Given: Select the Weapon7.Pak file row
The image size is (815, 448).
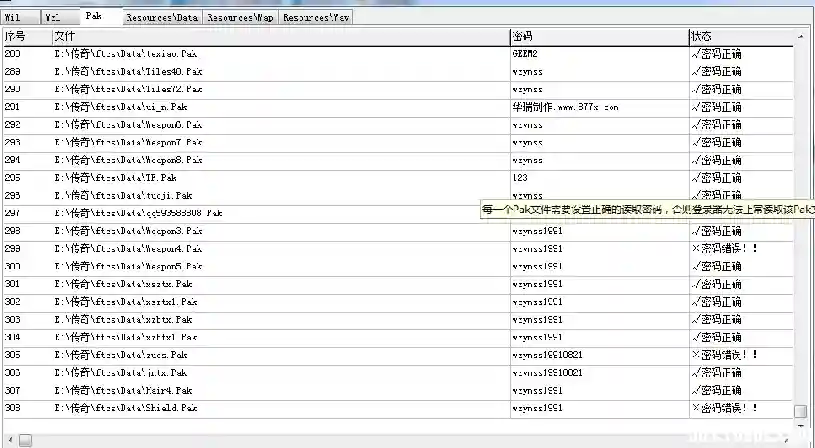Looking at the screenshot, I should (x=398, y=142).
